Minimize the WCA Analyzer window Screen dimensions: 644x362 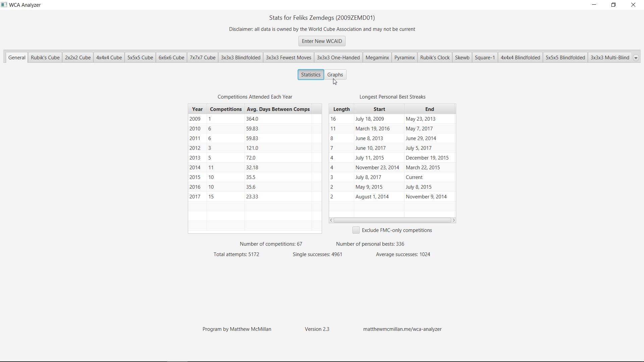click(x=594, y=5)
